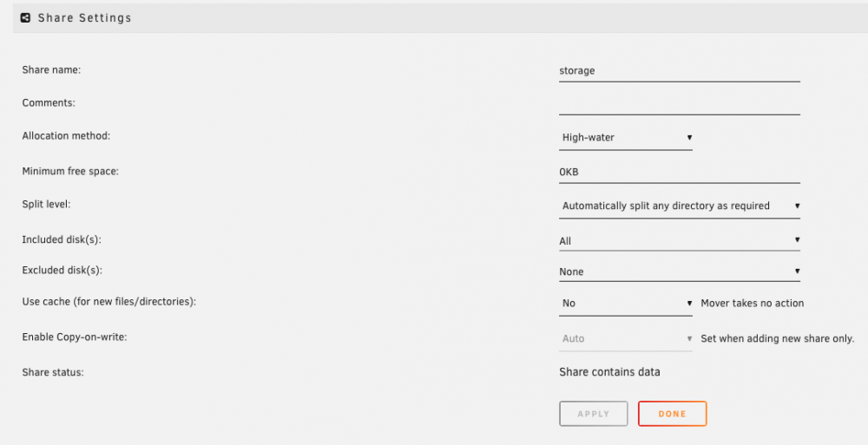Open the Use cache dropdown set to No
This screenshot has height=445, width=868.
[626, 304]
